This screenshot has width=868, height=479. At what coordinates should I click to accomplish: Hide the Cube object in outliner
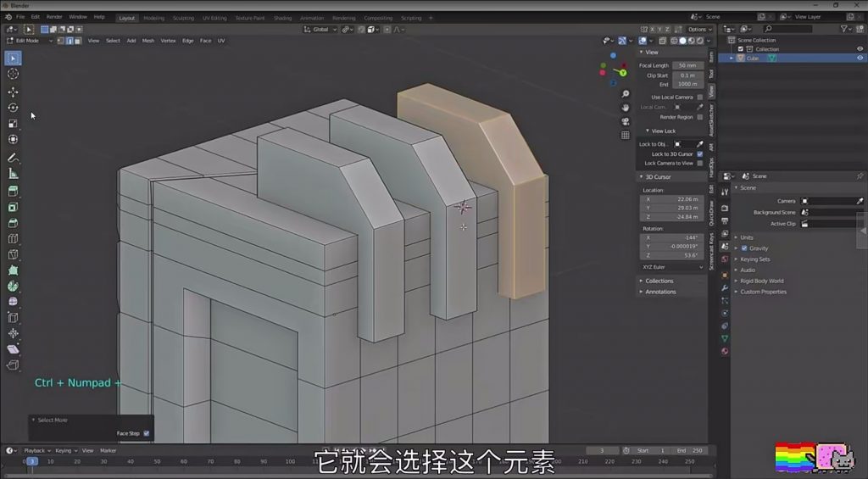[x=860, y=58]
